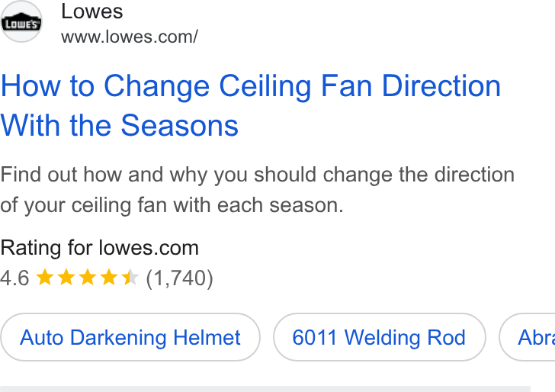Click the fourth gold rating star
555x392 pixels.
coord(109,277)
